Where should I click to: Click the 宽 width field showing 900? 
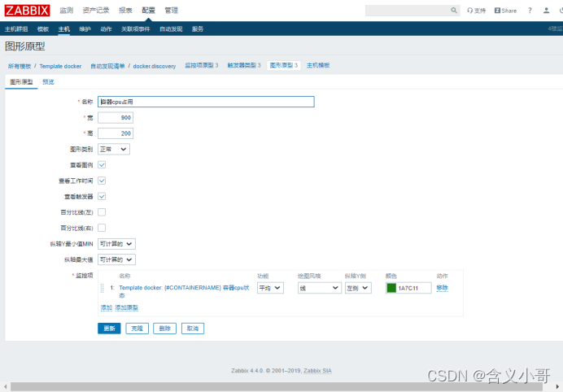[116, 117]
